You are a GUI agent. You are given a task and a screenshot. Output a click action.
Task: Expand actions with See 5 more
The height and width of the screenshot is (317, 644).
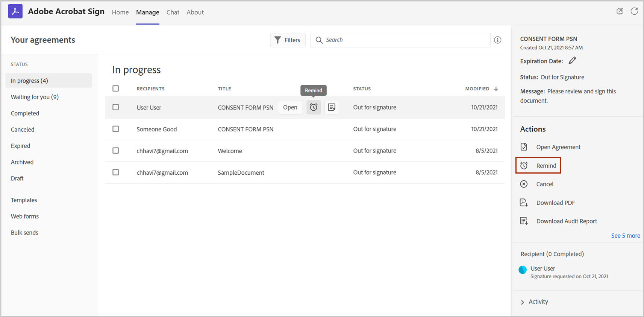coord(626,236)
